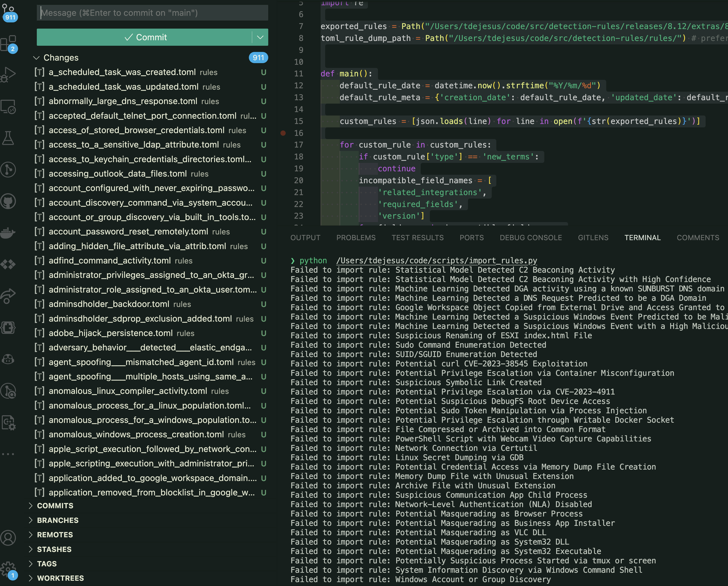Screen dimensions: 728x586
Task: Switch to the GITLENS panel tab
Action: [x=593, y=238]
